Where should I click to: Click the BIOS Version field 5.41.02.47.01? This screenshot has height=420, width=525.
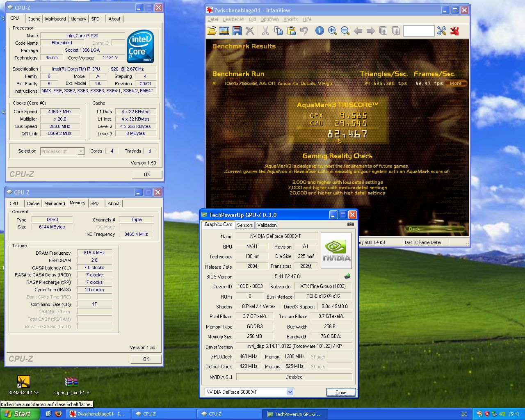288,276
